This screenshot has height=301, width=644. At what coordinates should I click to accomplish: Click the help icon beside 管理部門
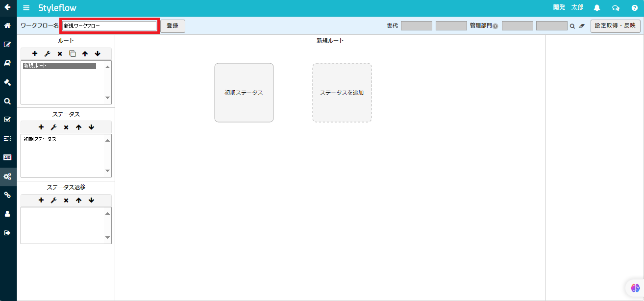click(495, 26)
